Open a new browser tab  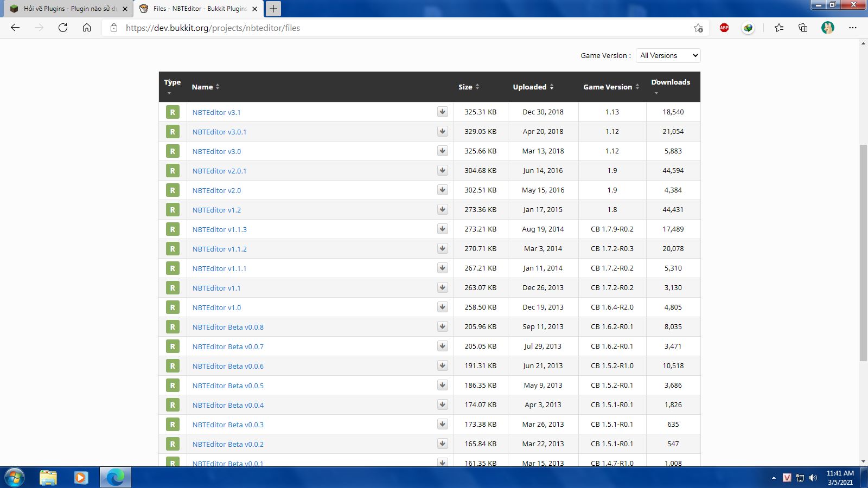tap(273, 9)
